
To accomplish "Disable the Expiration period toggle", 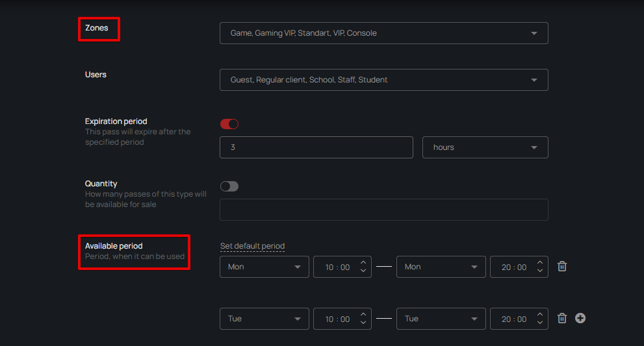I will tap(229, 124).
